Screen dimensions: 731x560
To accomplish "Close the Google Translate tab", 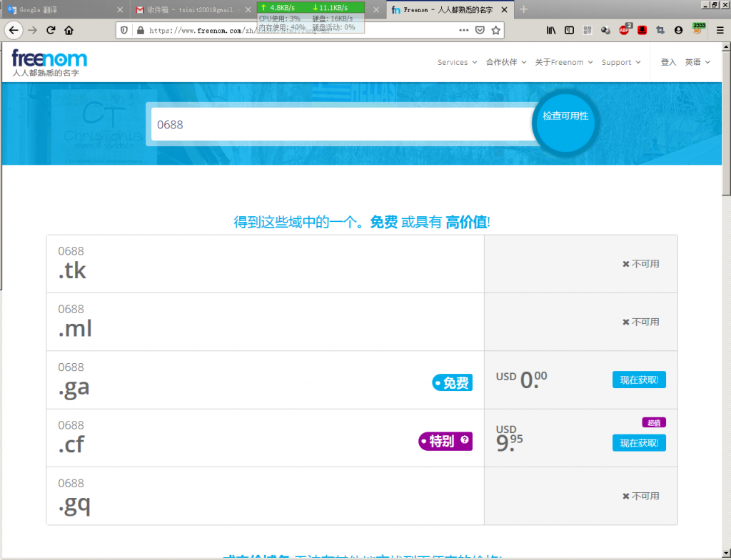I will (x=120, y=9).
